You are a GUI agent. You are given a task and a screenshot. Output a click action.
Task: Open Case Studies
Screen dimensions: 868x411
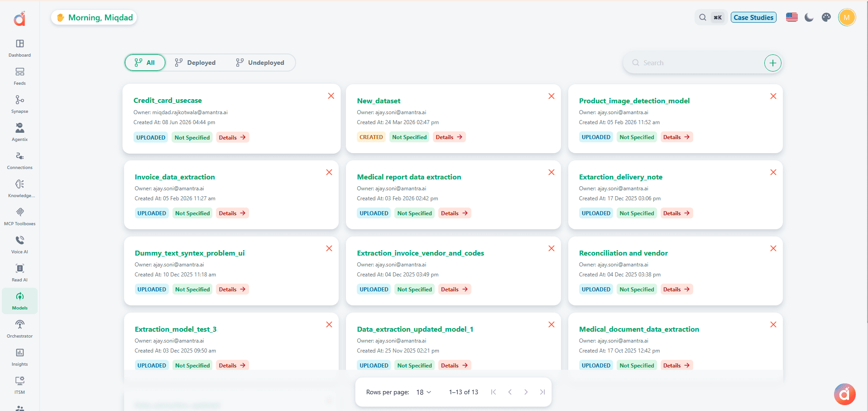tap(753, 18)
